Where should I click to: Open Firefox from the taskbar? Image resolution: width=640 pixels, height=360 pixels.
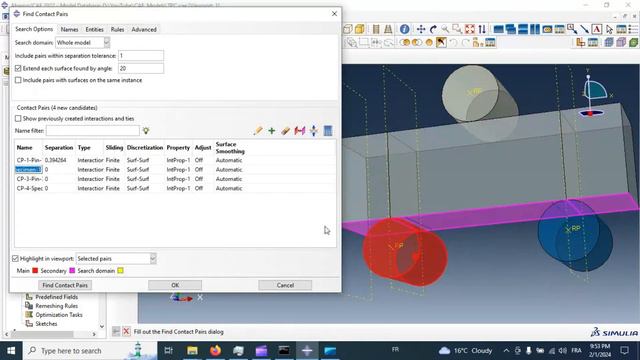click(x=215, y=351)
